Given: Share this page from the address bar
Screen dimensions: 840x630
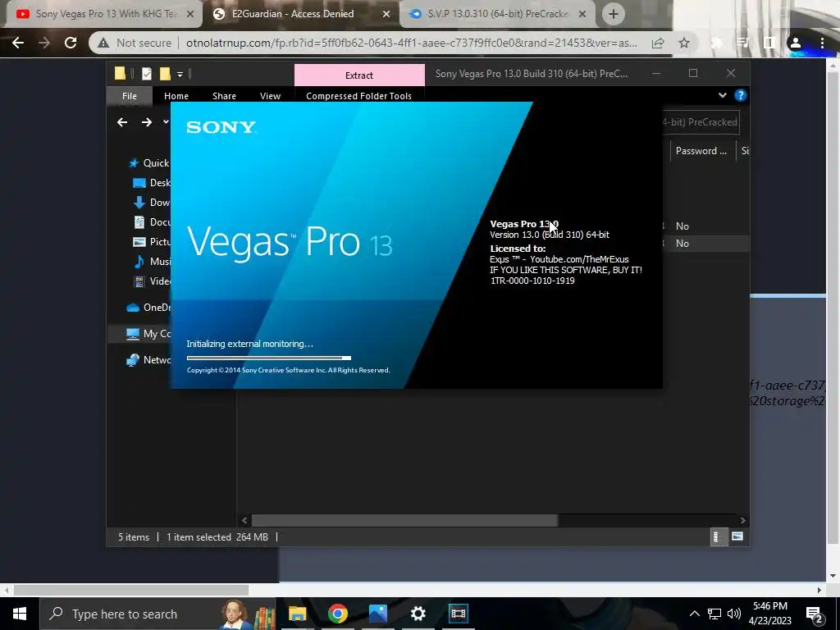Looking at the screenshot, I should (x=659, y=43).
